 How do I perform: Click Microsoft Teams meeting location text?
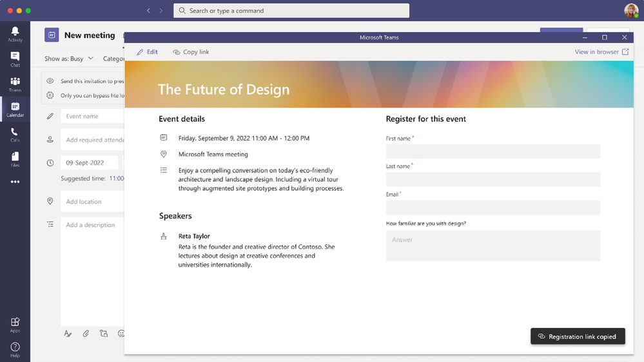[213, 155]
